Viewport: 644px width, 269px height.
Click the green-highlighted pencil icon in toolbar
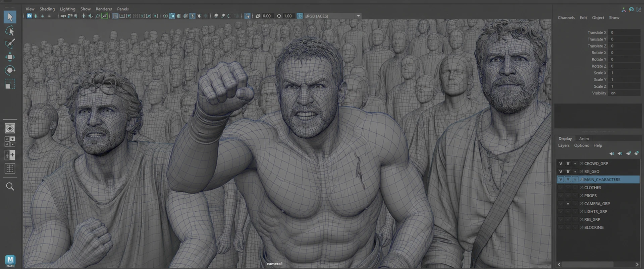pyautogui.click(x=105, y=16)
